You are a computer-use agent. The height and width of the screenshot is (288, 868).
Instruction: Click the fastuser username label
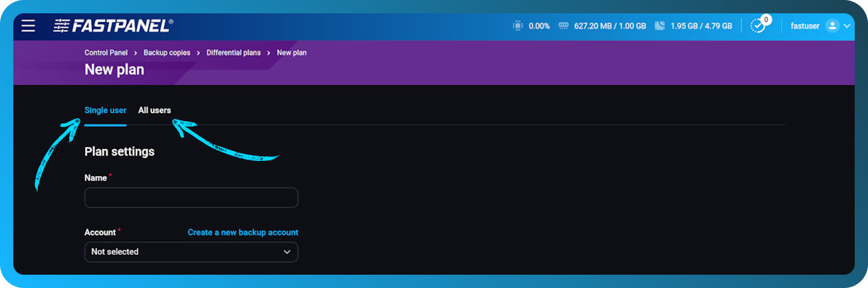(x=804, y=26)
